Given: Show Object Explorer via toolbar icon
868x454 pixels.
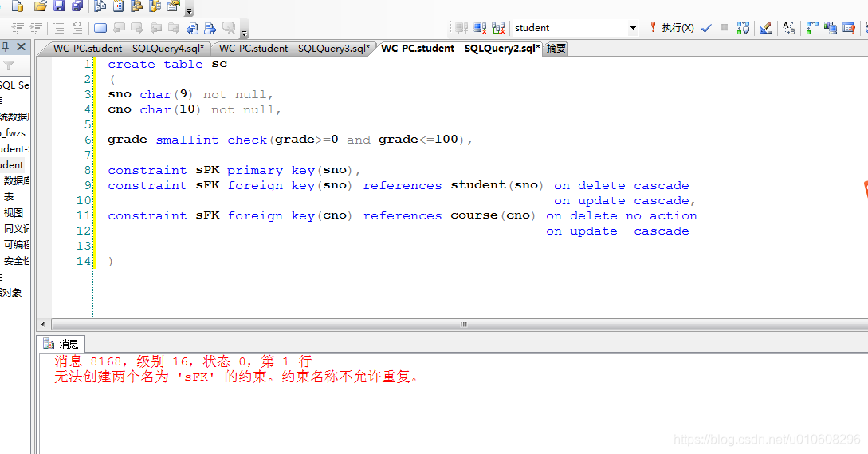Looking at the screenshot, I should tap(136, 6).
